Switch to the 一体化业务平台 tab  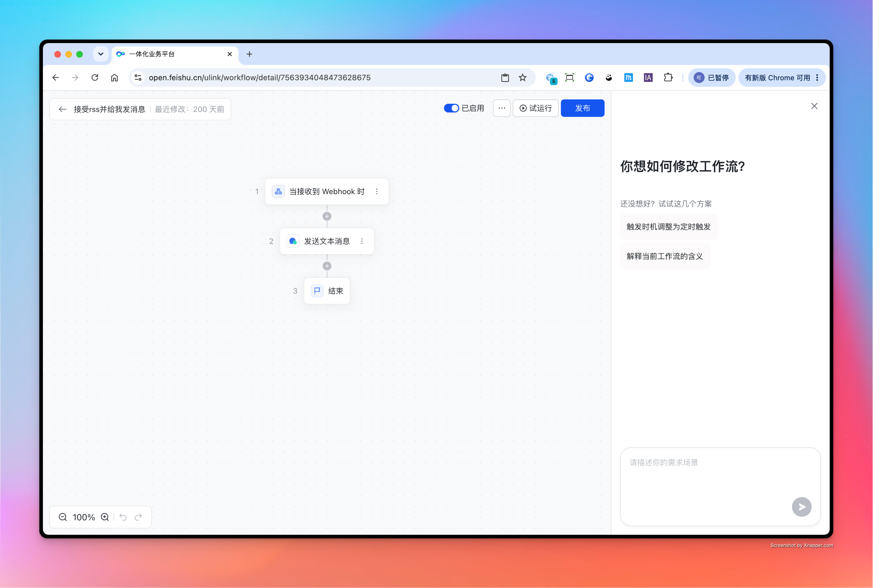(x=175, y=54)
